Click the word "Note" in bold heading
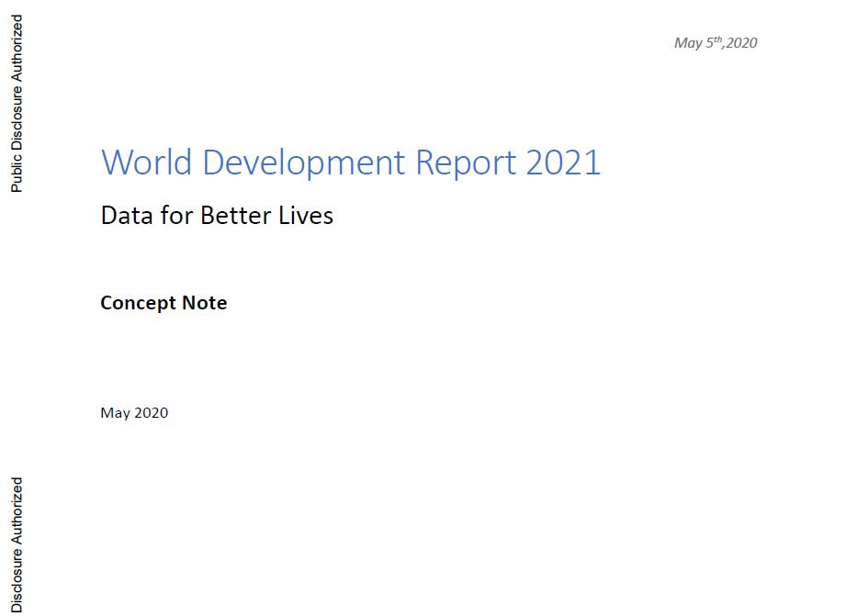 pos(204,303)
